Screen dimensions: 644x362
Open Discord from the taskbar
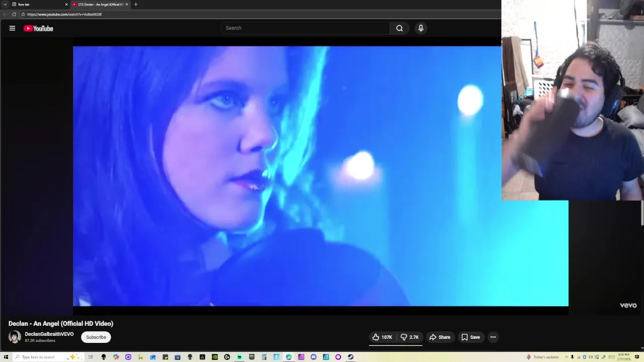[313, 357]
